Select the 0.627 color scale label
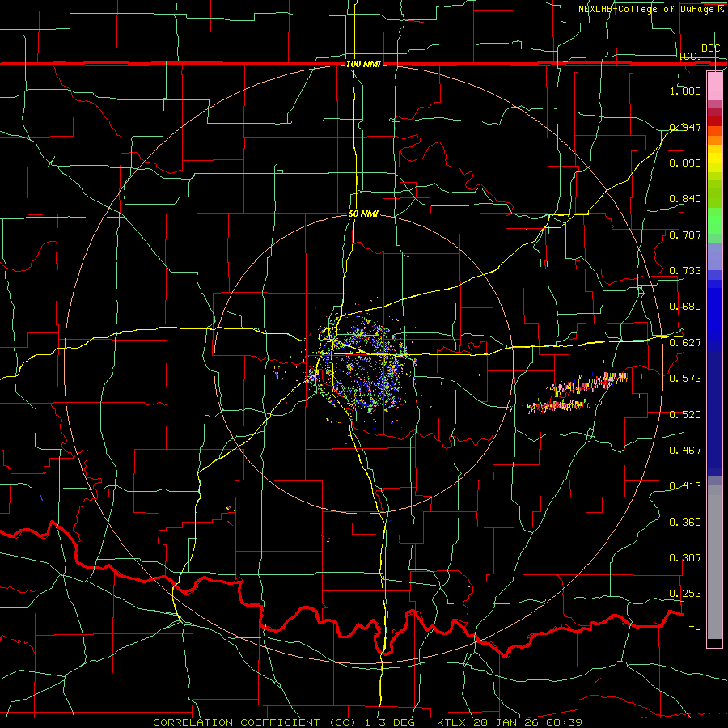728x728 pixels. click(685, 343)
